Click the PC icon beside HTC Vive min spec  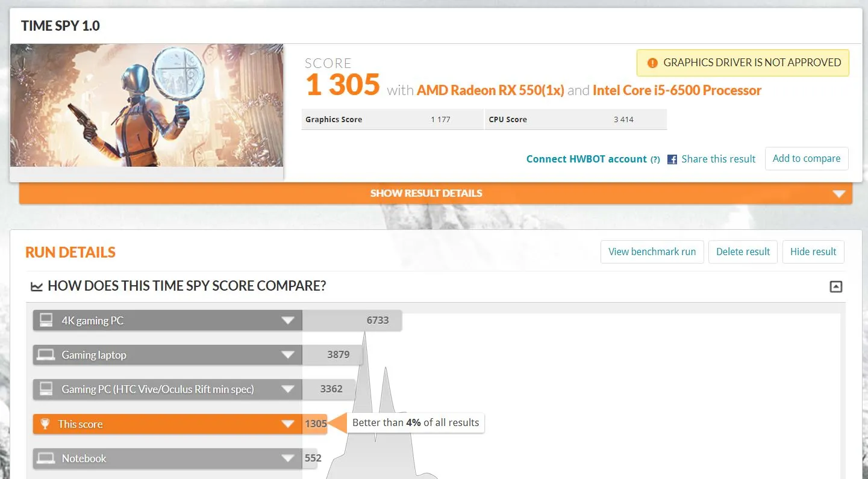pyautogui.click(x=46, y=389)
